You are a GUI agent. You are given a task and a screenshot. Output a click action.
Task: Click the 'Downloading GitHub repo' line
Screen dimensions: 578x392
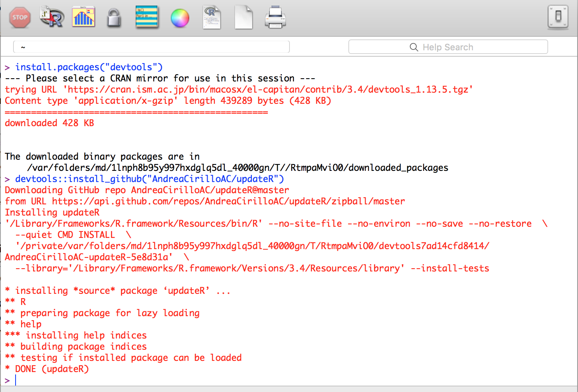coord(147,190)
